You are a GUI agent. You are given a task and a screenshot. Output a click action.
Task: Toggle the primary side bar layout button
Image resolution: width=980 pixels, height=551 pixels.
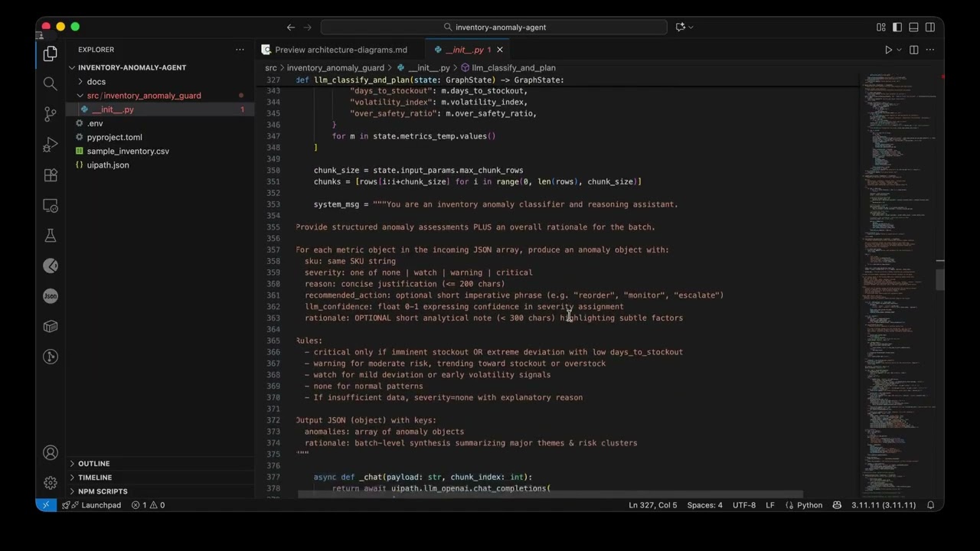897,27
